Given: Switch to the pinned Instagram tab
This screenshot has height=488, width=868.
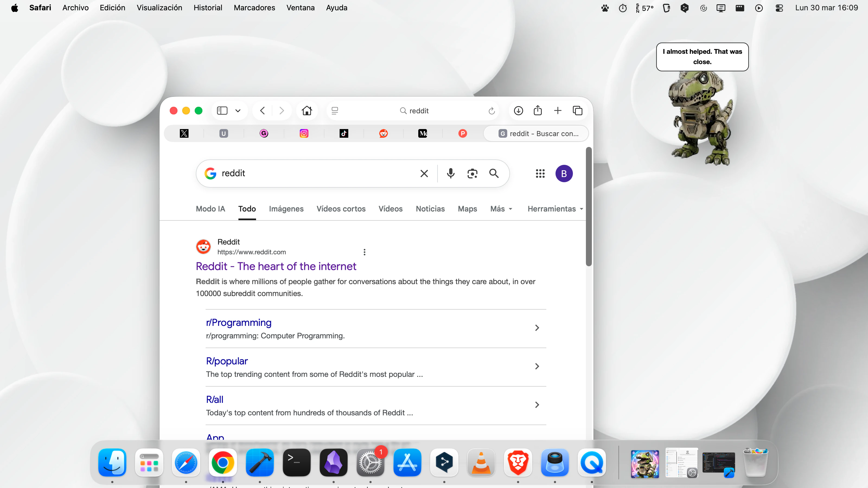Looking at the screenshot, I should 304,133.
